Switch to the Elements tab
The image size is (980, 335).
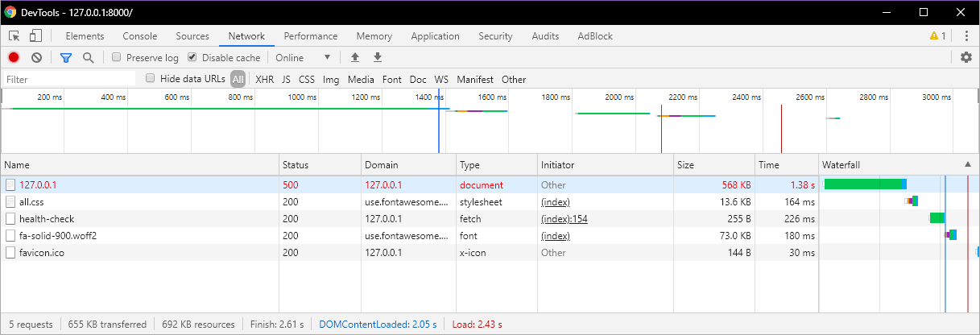click(x=85, y=36)
